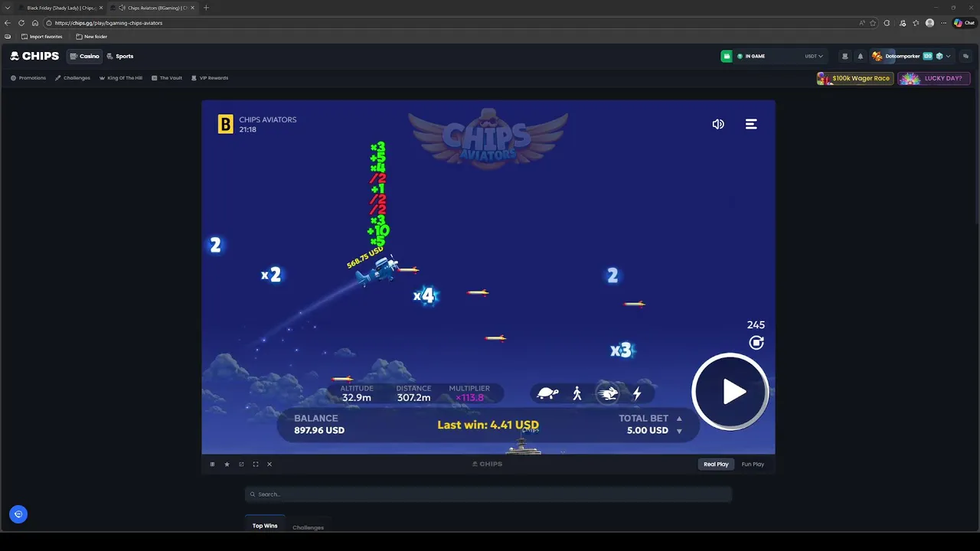Add this page to favorites star
980x551 pixels.
coord(873,23)
